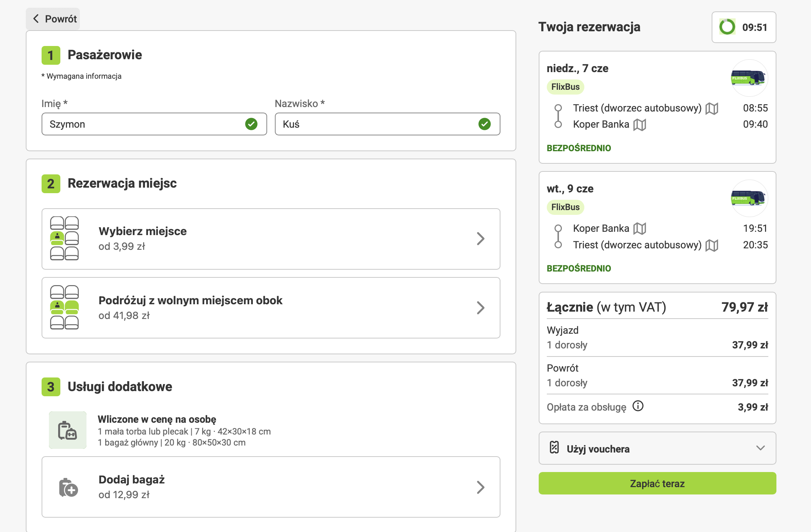Open map for Triest departure at 08:55

pos(712,108)
